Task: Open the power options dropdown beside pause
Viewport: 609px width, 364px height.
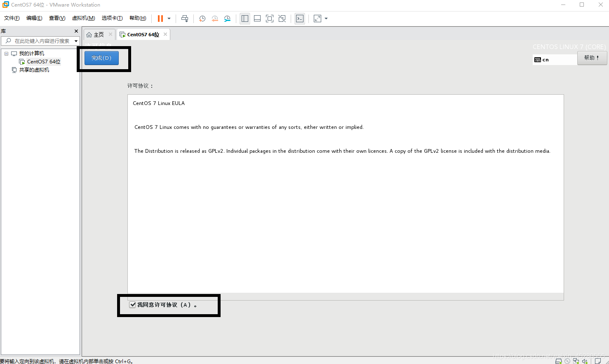Action: click(x=169, y=19)
